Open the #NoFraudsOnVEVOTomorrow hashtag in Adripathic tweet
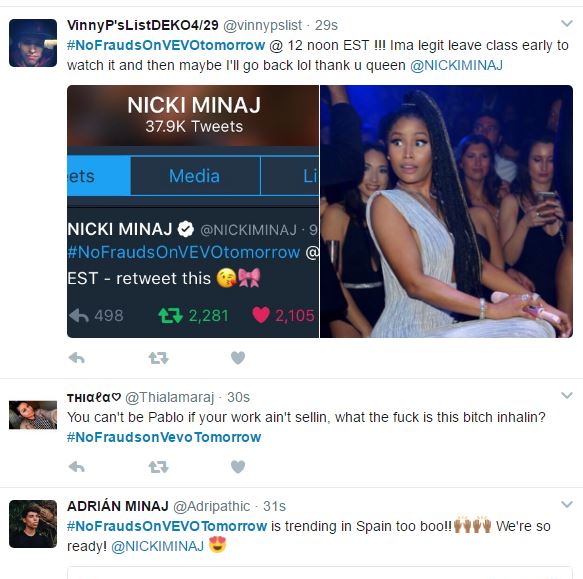 coord(167,526)
